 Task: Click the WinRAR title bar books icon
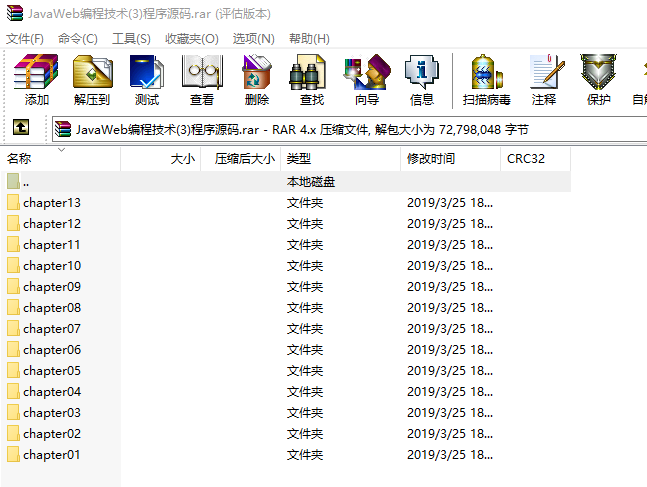coord(14,13)
